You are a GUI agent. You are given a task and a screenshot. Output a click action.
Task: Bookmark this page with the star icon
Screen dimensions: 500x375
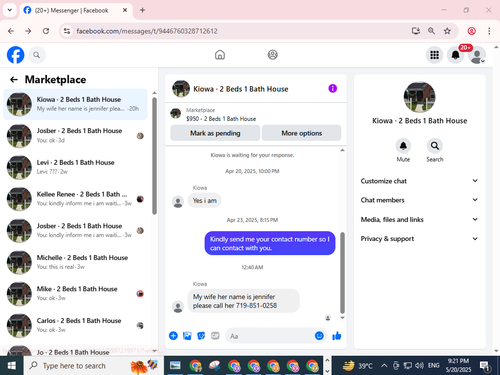pyautogui.click(x=447, y=31)
